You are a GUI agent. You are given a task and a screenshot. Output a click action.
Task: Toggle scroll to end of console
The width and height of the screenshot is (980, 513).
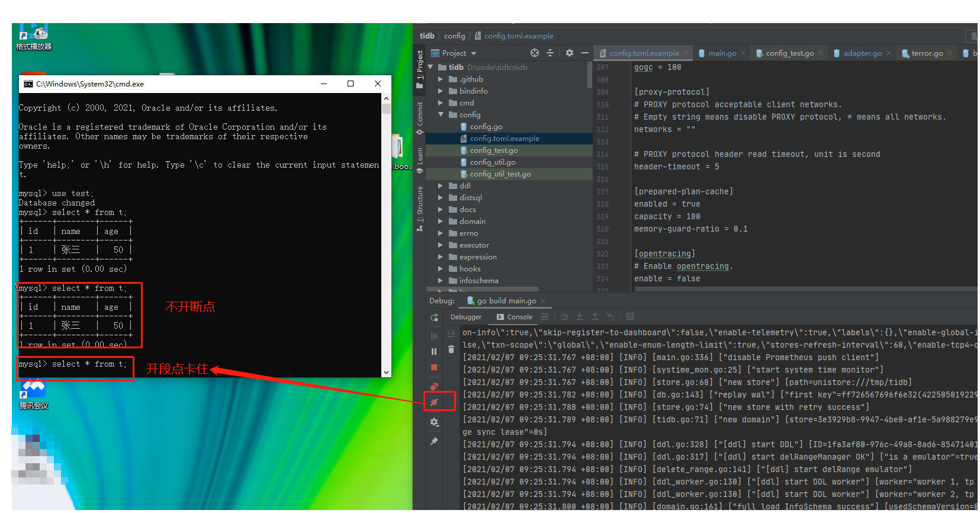point(451,334)
